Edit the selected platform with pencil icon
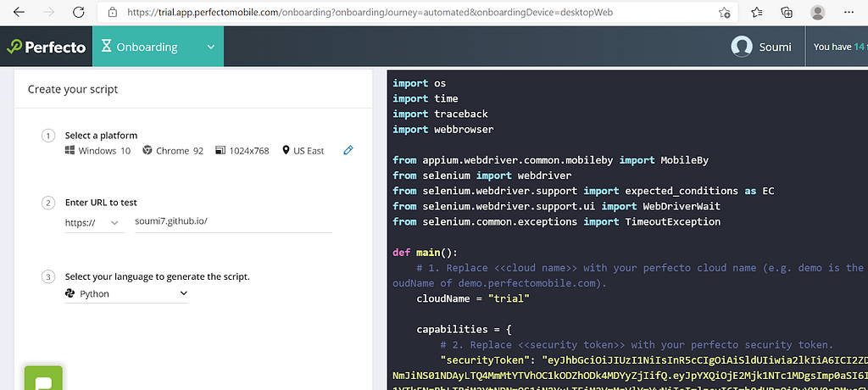This screenshot has width=868, height=390. (348, 150)
